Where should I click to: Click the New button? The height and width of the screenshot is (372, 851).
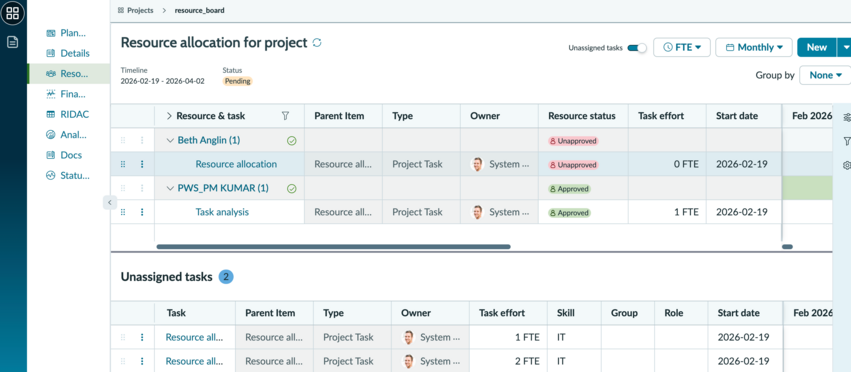coord(816,47)
